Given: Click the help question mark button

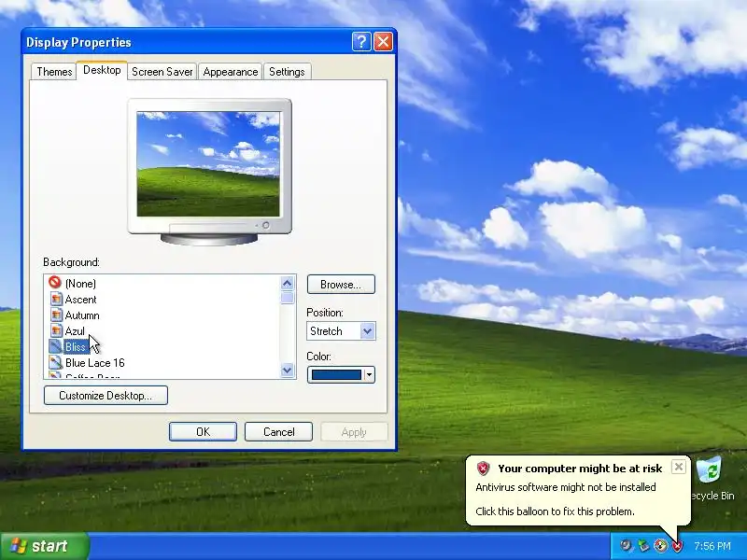Looking at the screenshot, I should 361,42.
